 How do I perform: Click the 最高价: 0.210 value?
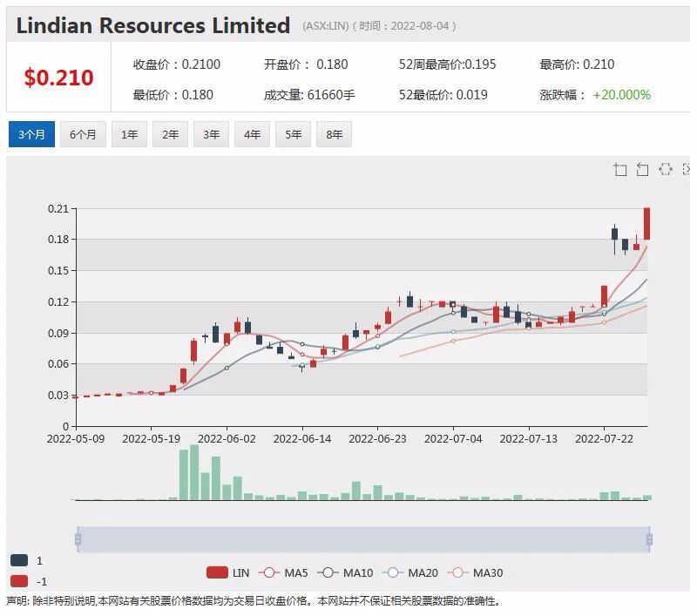pyautogui.click(x=577, y=64)
